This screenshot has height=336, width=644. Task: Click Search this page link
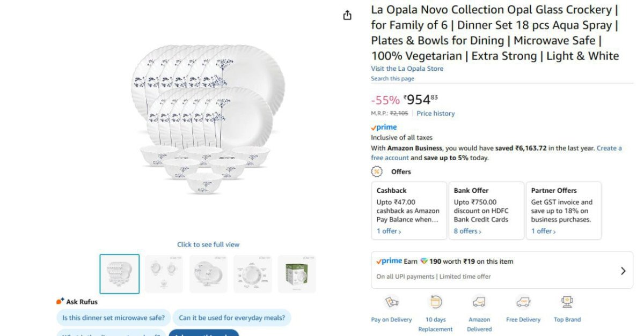tap(392, 79)
